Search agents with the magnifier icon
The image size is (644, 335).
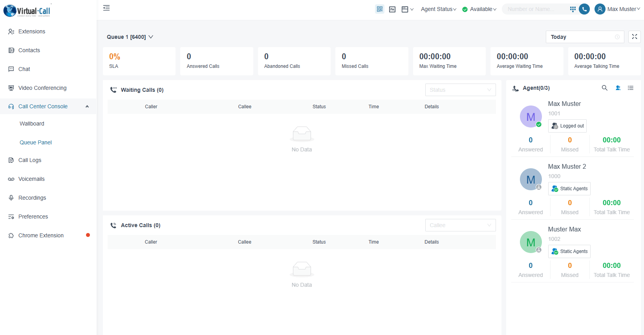tap(605, 88)
